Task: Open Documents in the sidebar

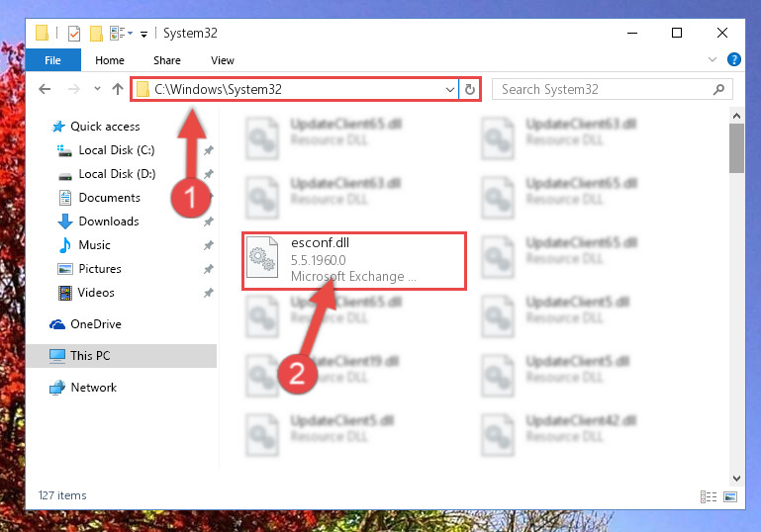Action: pyautogui.click(x=109, y=198)
